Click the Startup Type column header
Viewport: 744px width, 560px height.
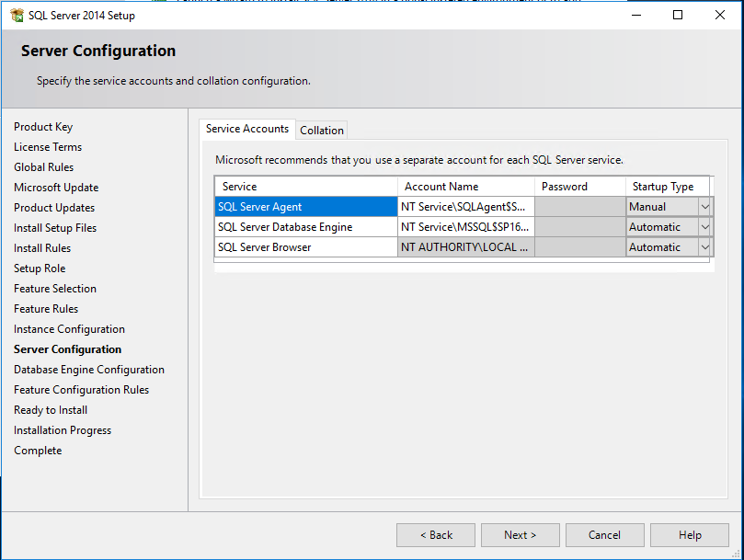point(668,187)
